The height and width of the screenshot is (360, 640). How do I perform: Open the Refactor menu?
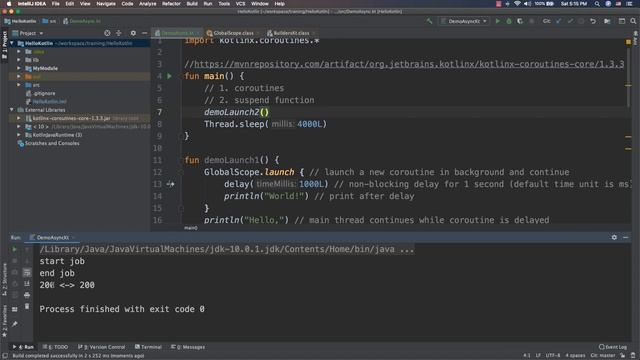(x=171, y=4)
